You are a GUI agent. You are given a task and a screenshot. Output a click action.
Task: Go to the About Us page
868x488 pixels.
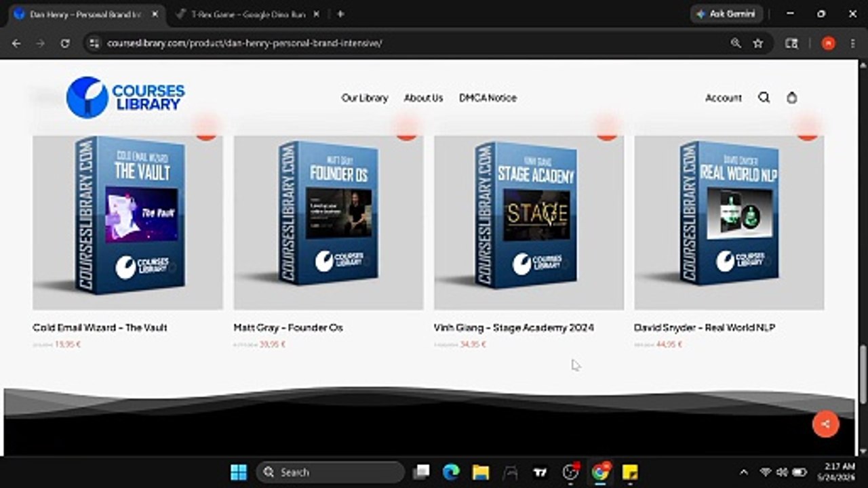point(423,98)
